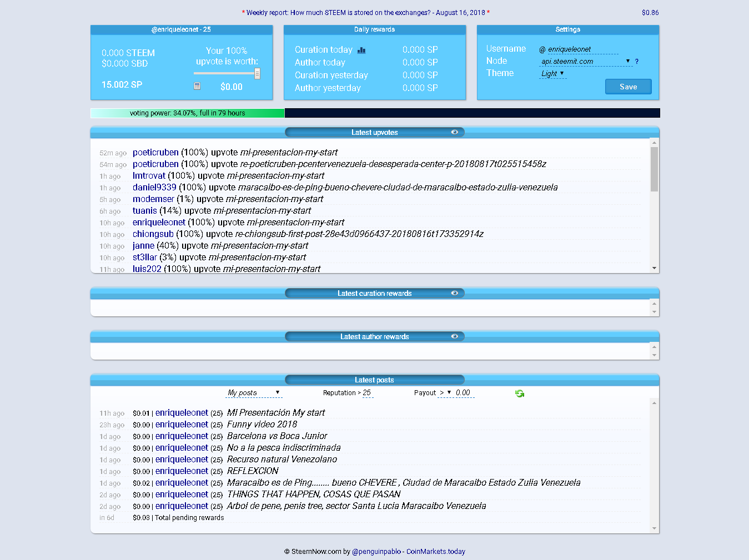This screenshot has width=749, height=560.
Task: Open post 'No a la pesca indiscriminada'
Action: tap(283, 447)
